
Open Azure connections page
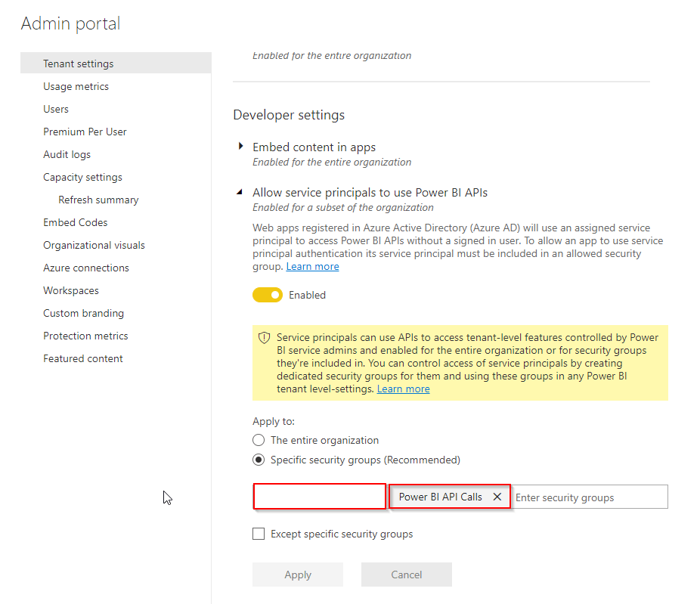pyautogui.click(x=86, y=268)
